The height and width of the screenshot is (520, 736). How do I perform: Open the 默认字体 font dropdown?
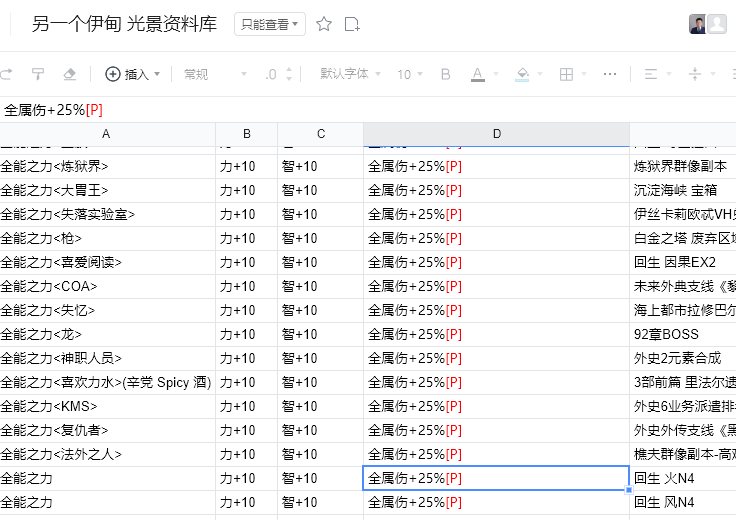tap(350, 74)
